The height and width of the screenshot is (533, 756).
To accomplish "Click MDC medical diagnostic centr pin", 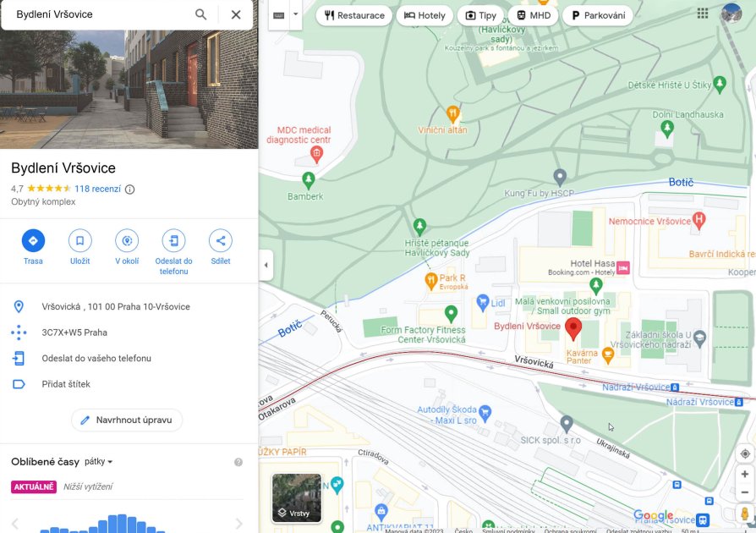I will (316, 155).
